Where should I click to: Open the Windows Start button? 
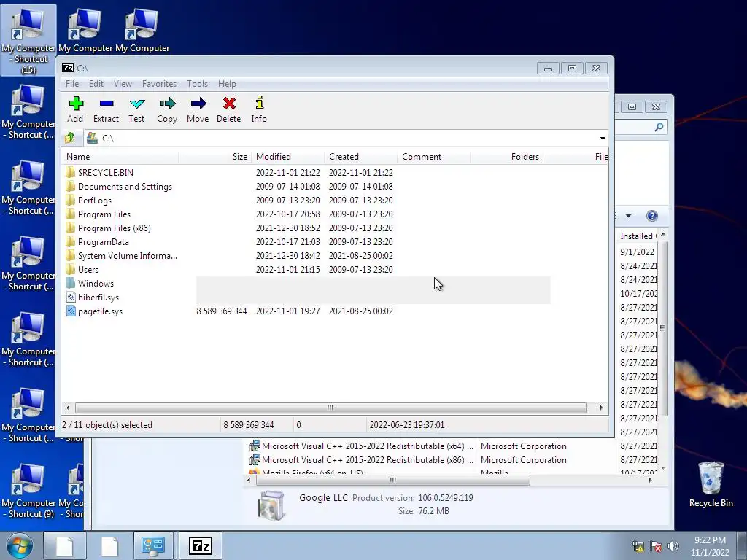pos(20,545)
